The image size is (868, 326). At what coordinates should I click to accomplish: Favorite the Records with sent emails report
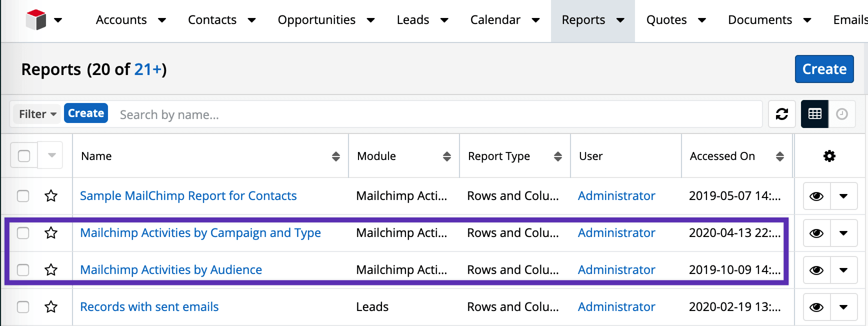51,306
